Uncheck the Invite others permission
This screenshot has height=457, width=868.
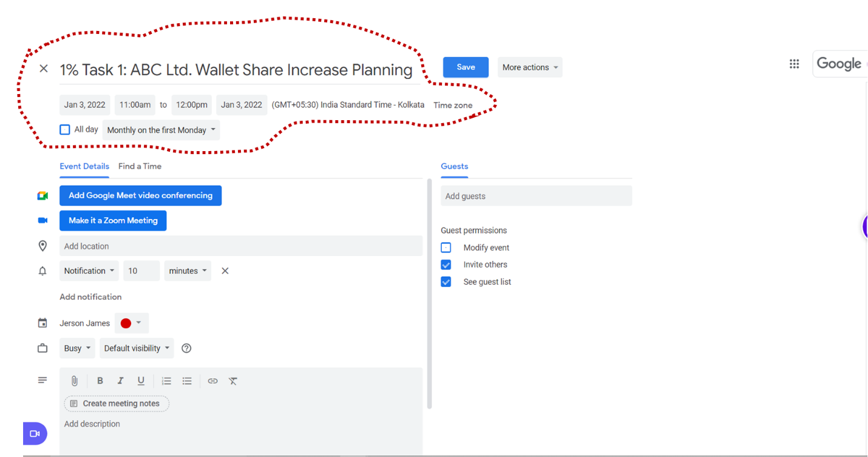(x=446, y=265)
